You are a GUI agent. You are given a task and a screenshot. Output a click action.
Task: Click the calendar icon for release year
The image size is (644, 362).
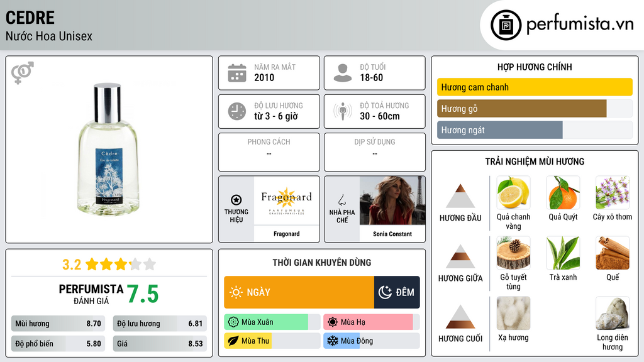(237, 73)
